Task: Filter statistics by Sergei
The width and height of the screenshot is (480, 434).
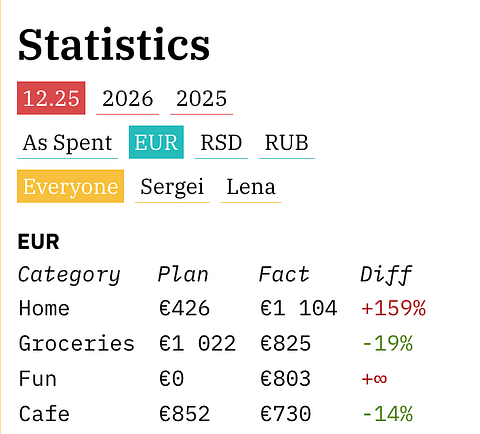Action: [172, 186]
